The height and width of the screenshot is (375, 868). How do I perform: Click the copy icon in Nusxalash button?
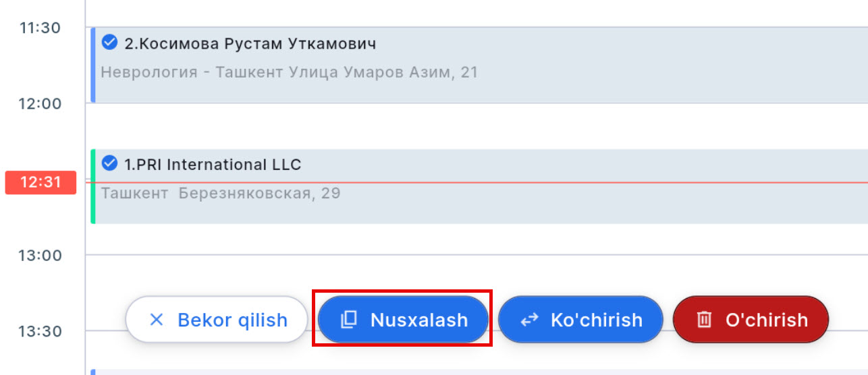point(348,320)
